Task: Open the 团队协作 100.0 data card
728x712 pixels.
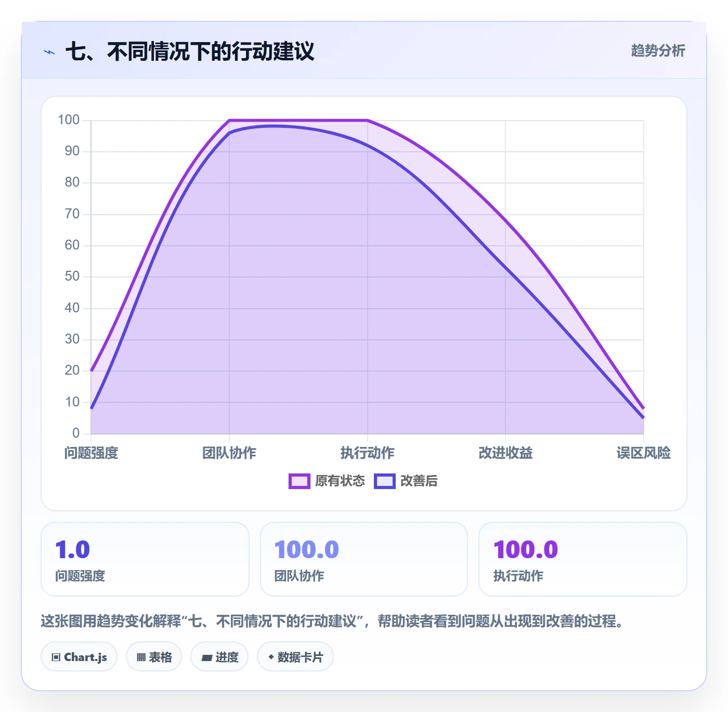Action: coord(364,559)
